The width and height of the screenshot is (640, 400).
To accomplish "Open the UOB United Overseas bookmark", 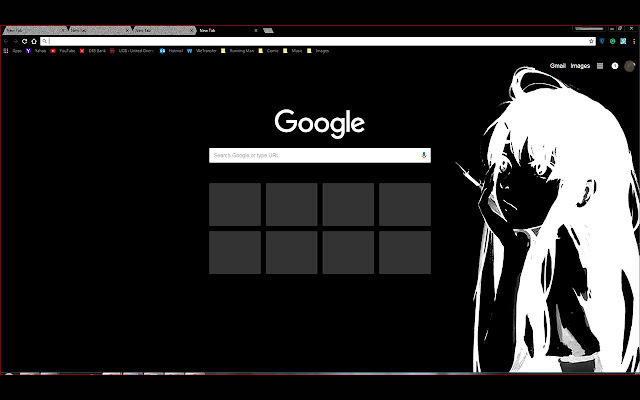I will [132, 51].
